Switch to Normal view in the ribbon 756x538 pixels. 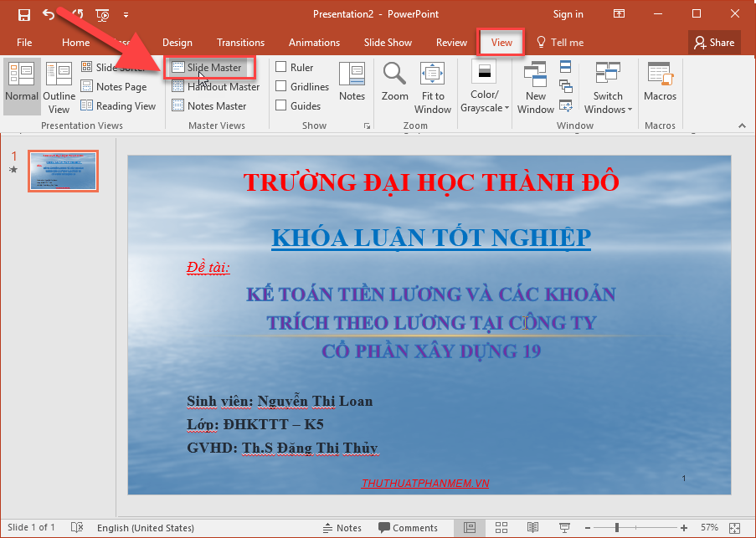(x=22, y=87)
